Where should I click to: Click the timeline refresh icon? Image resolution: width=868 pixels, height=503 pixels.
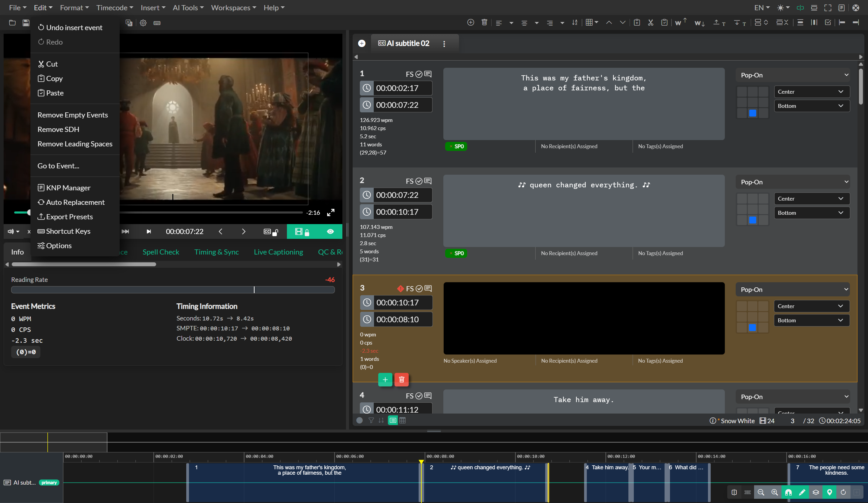(x=843, y=492)
